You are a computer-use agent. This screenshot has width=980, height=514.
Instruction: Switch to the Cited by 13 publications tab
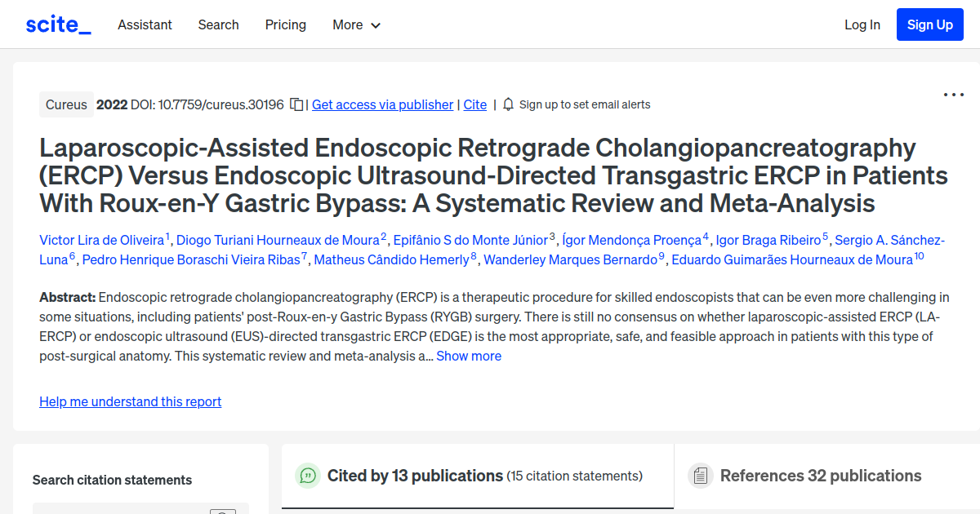(415, 475)
